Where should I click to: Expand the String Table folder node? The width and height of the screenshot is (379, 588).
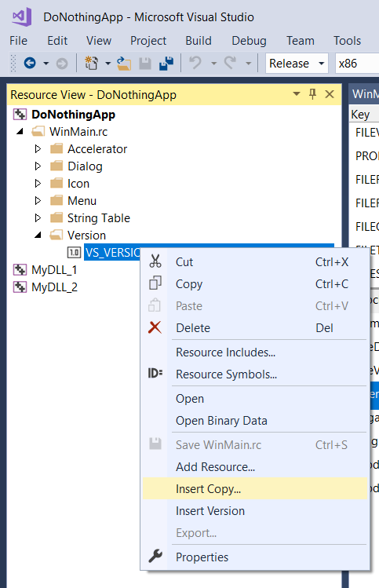pyautogui.click(x=38, y=217)
